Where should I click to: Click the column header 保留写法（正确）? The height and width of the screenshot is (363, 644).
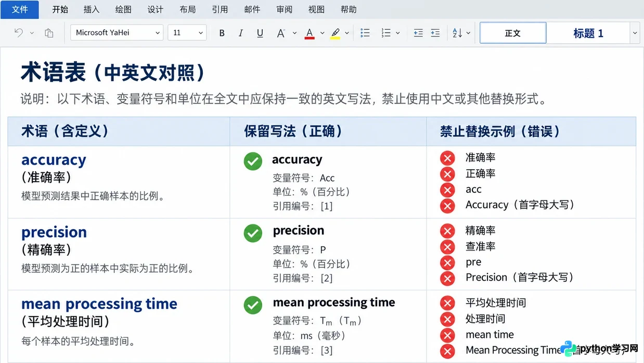pos(293,131)
